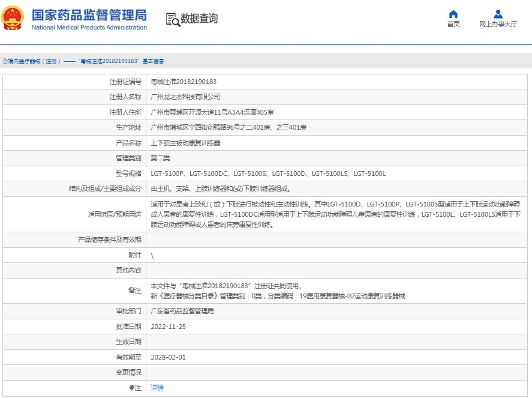Click the 产品名称 label

(x=128, y=143)
